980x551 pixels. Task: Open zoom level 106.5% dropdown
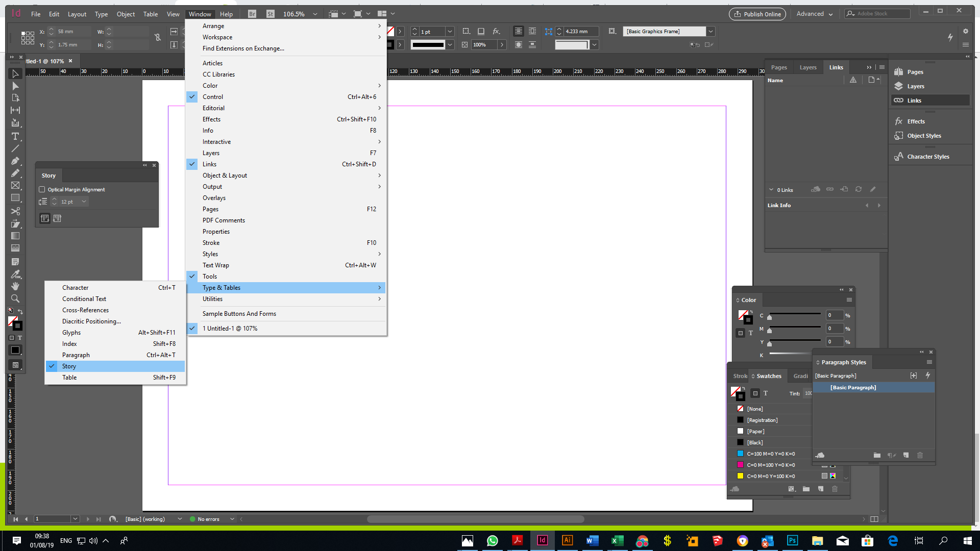click(x=315, y=14)
